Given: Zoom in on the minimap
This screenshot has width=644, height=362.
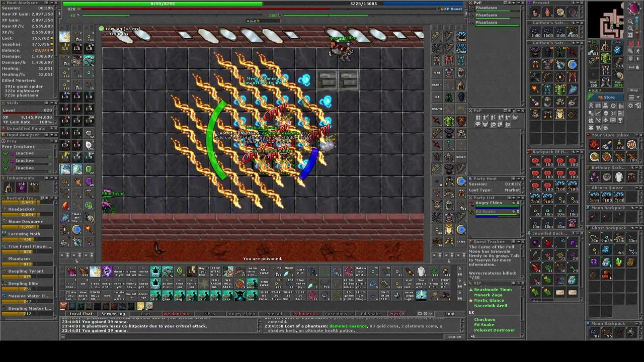Looking at the screenshot, I should pos(630,29).
